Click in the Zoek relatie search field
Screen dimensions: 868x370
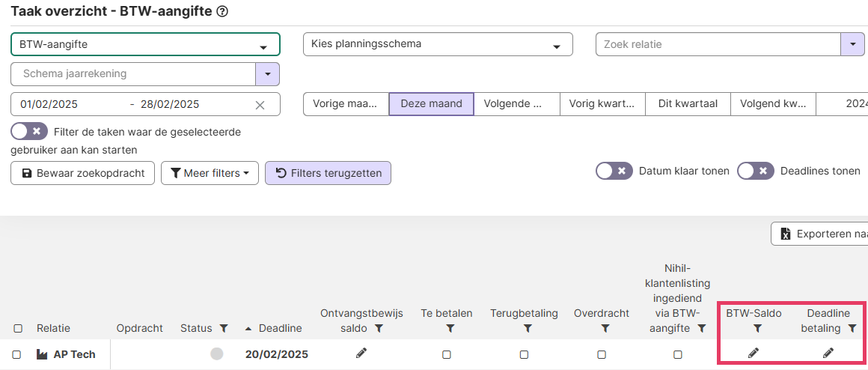click(x=717, y=44)
